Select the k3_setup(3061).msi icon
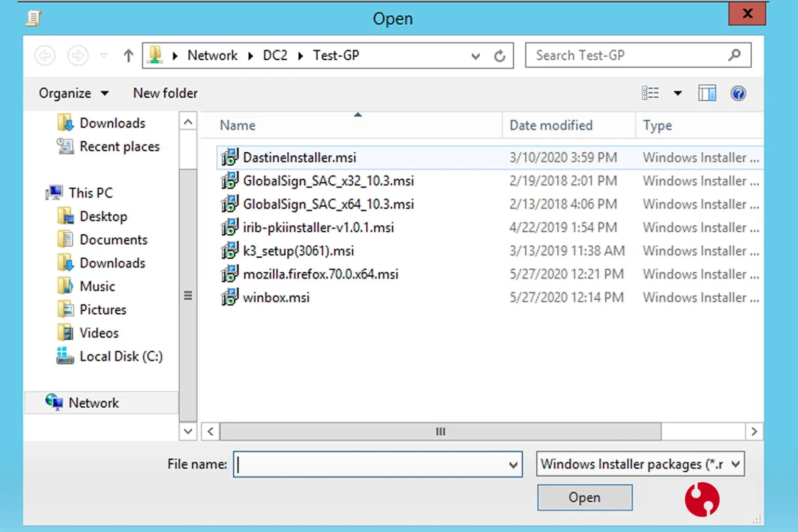The height and width of the screenshot is (532, 798). (230, 250)
